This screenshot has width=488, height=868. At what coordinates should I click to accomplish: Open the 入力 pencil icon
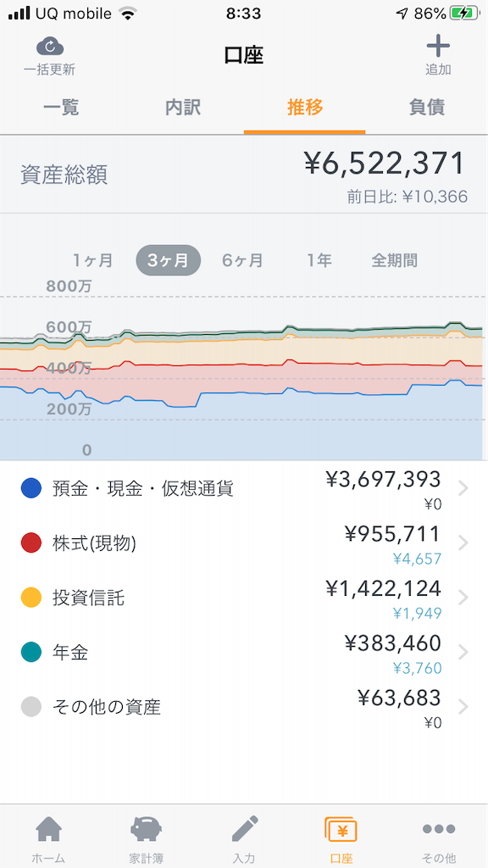tap(244, 829)
